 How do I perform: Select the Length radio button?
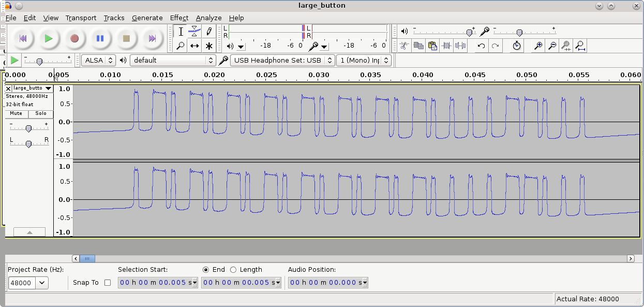(233, 270)
